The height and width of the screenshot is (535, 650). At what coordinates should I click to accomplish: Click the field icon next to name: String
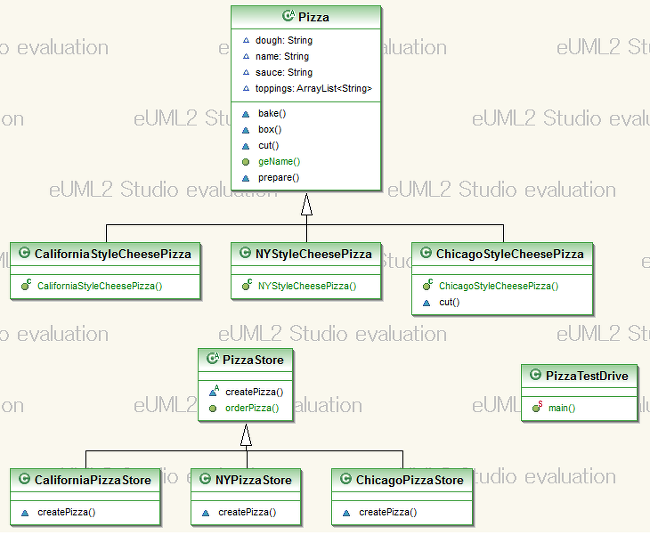[x=246, y=56]
